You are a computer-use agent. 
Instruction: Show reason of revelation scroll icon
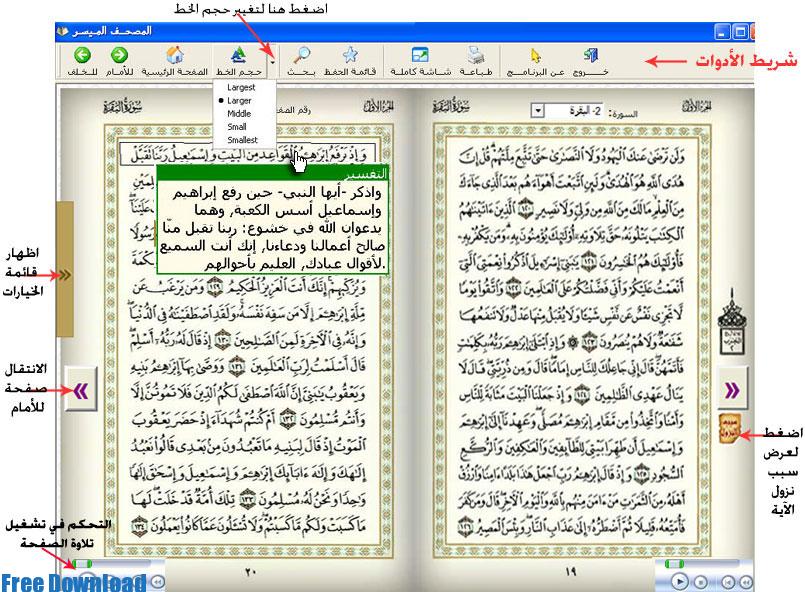coord(729,428)
